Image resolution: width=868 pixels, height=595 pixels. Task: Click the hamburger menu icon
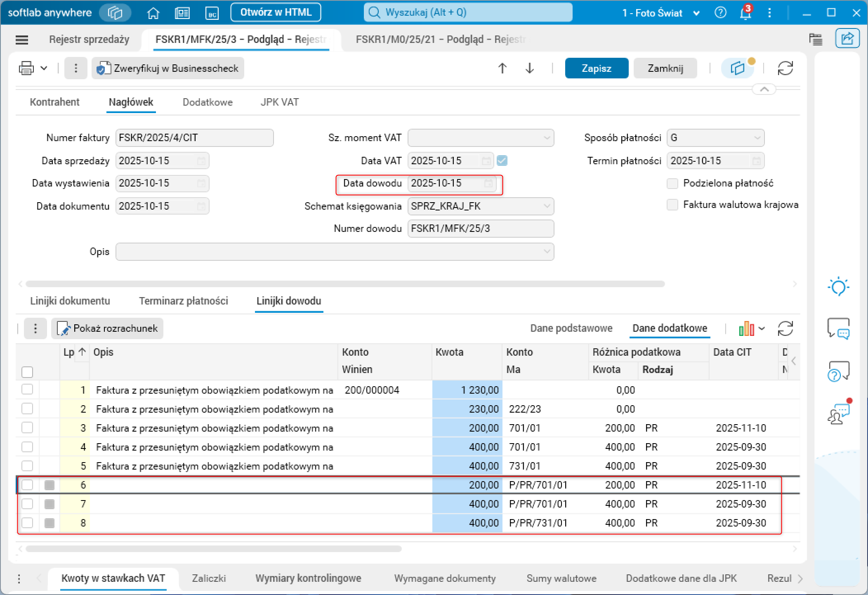pos(21,40)
